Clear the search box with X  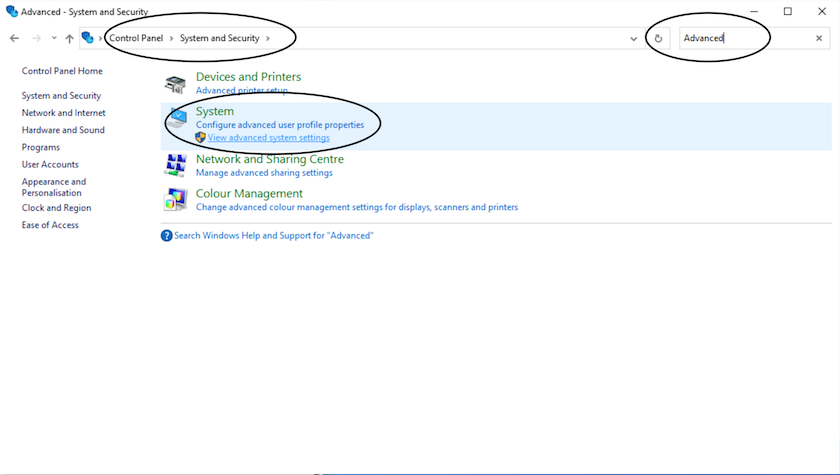[819, 38]
